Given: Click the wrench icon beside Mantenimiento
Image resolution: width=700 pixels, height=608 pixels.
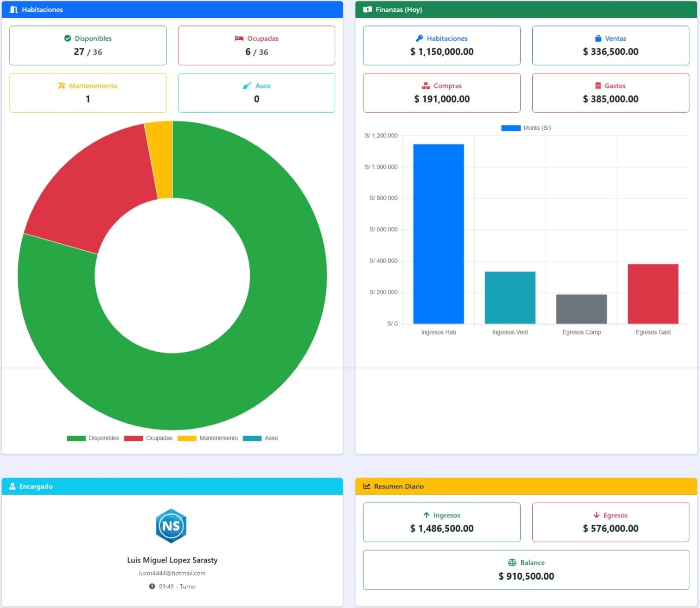Looking at the screenshot, I should 61,86.
